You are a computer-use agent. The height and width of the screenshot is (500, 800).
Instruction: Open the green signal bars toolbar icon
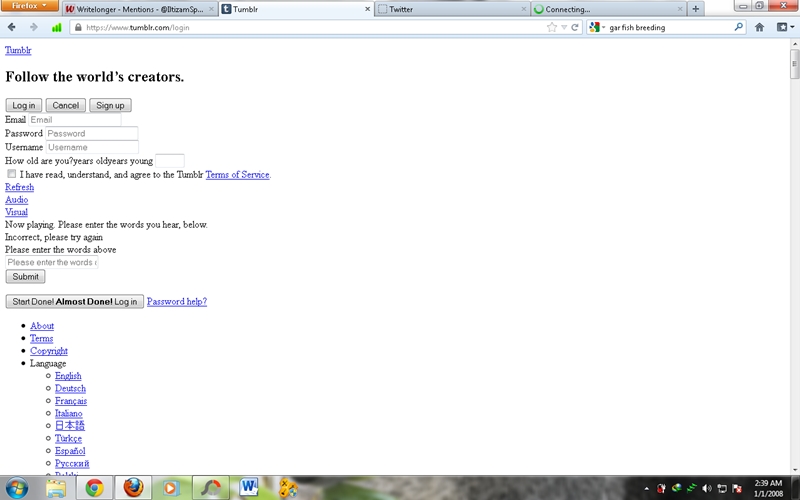57,28
